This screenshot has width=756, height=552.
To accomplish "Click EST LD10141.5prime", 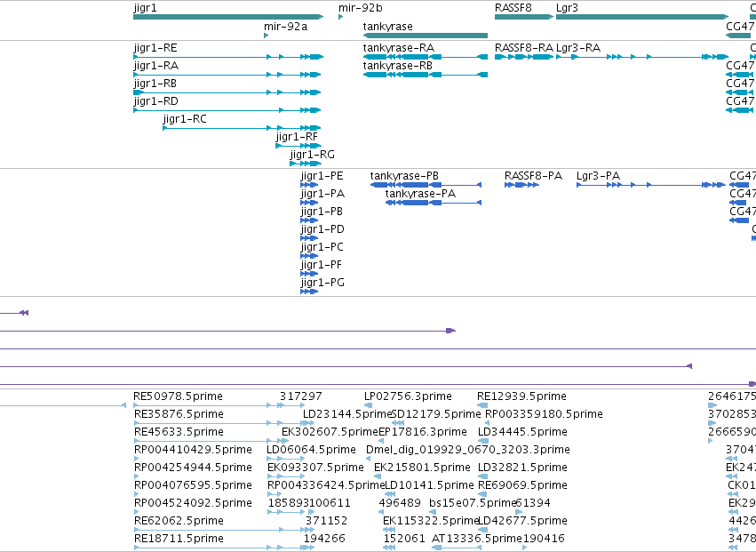I will point(430,485).
